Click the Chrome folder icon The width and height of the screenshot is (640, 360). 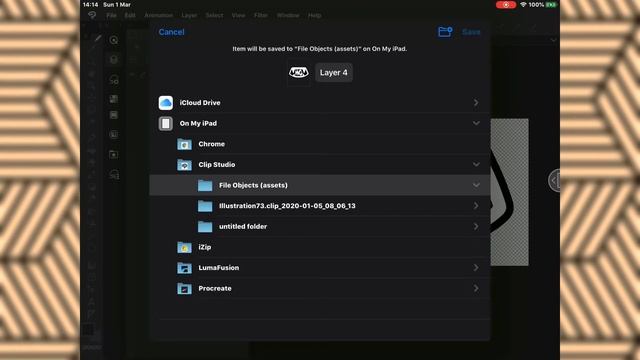tap(184, 144)
